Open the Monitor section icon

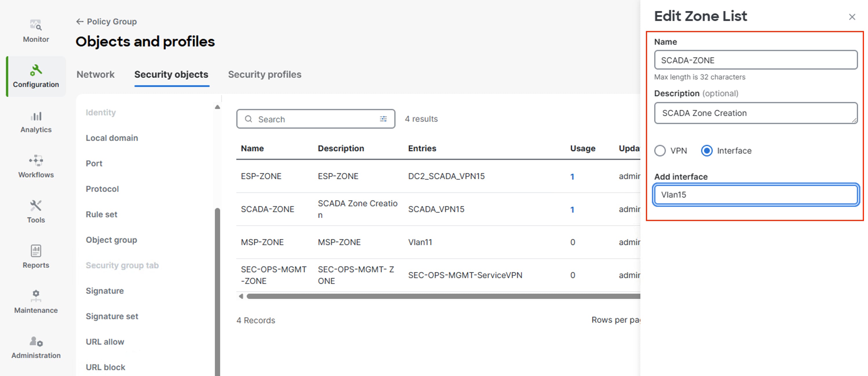point(36,25)
